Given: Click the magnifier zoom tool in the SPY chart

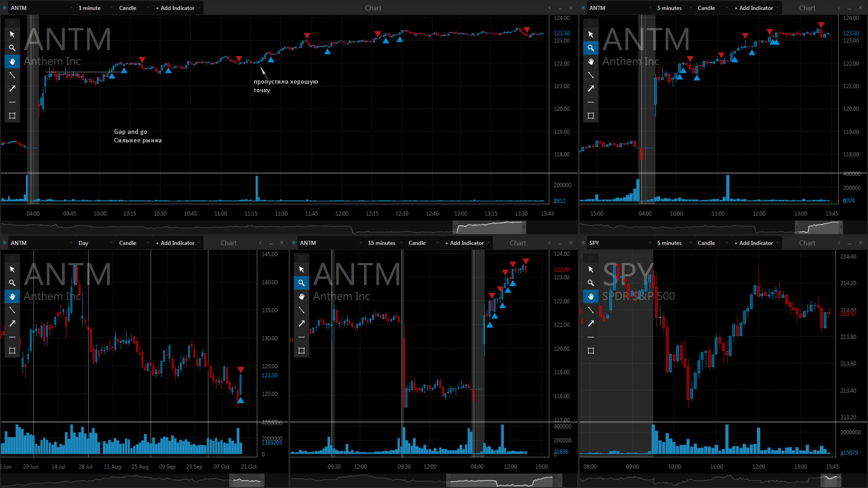Looking at the screenshot, I should tap(591, 283).
